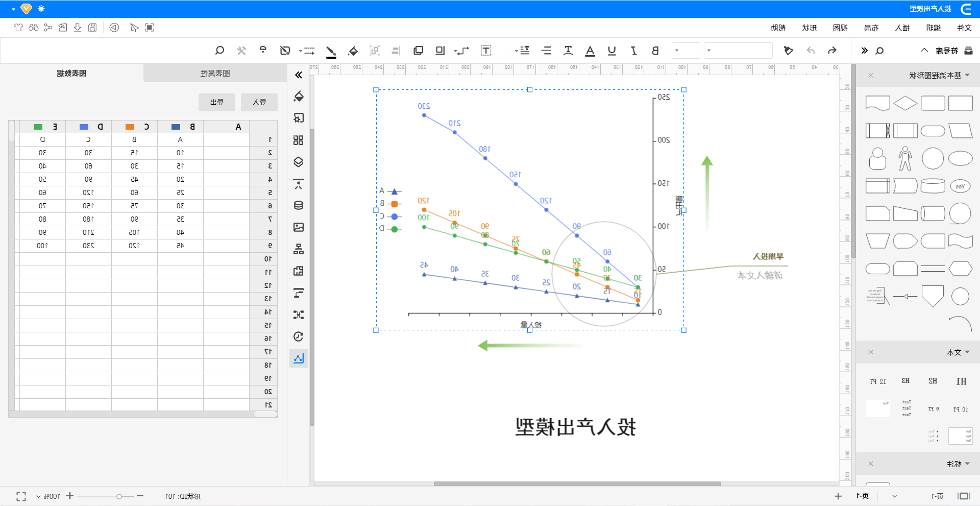
Task: Click the magnifier search icon in main toolbar
Action: click(219, 51)
